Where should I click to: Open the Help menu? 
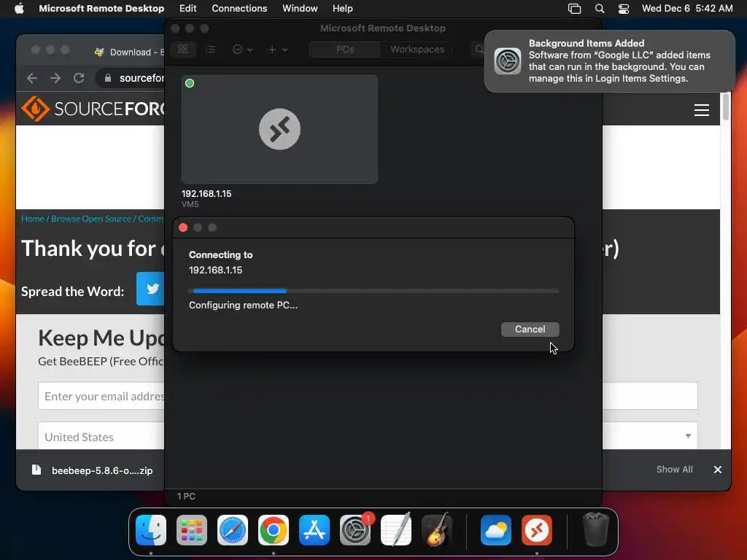pyautogui.click(x=343, y=8)
